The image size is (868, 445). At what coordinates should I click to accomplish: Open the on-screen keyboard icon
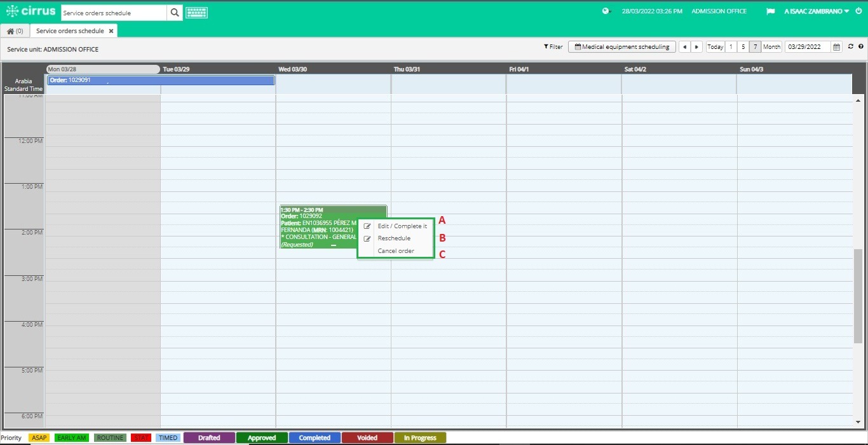click(x=197, y=13)
